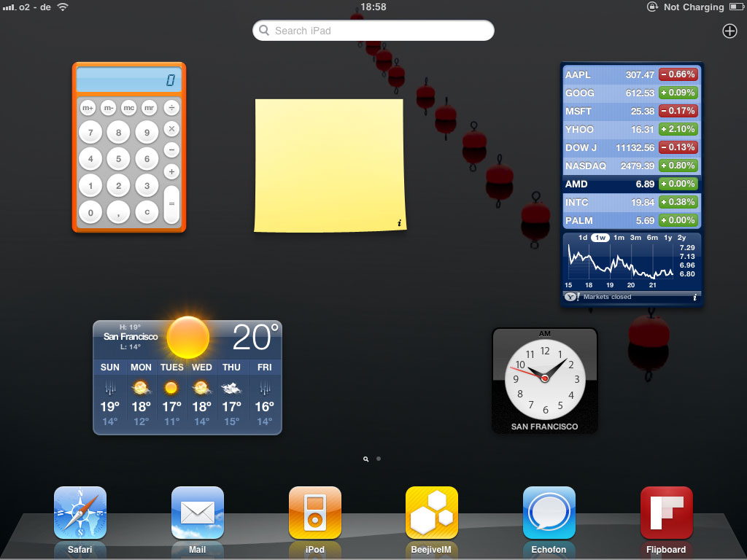Click the sun icon in weather widget
Viewport: 747px width, 560px height.
click(x=188, y=337)
